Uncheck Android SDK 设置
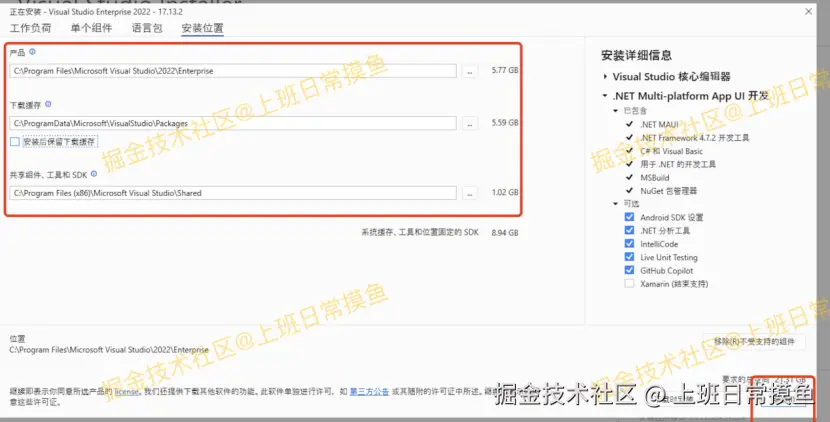Screen dimensions: 830x422 point(629,217)
